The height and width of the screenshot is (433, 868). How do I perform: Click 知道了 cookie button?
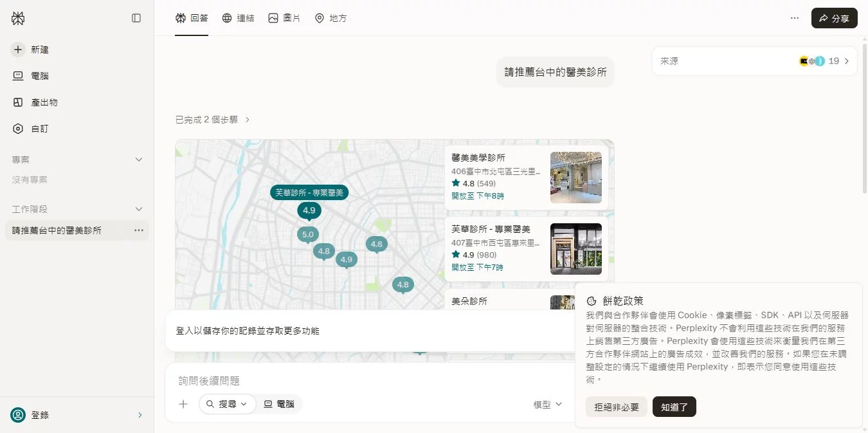point(674,407)
